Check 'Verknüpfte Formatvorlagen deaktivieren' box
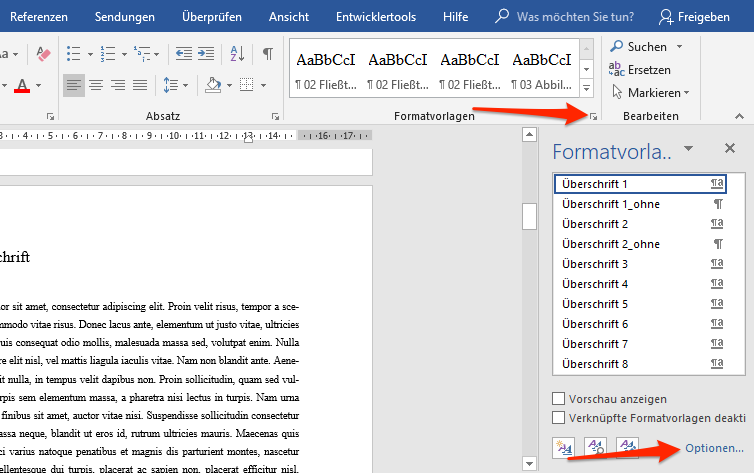Screen dimensions: 754x473 [x=560, y=417]
